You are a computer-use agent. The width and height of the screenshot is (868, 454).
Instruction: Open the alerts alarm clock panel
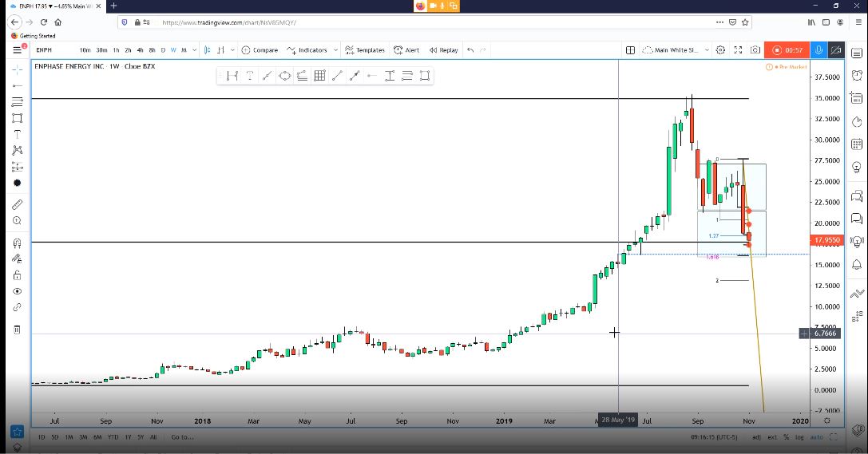point(856,75)
